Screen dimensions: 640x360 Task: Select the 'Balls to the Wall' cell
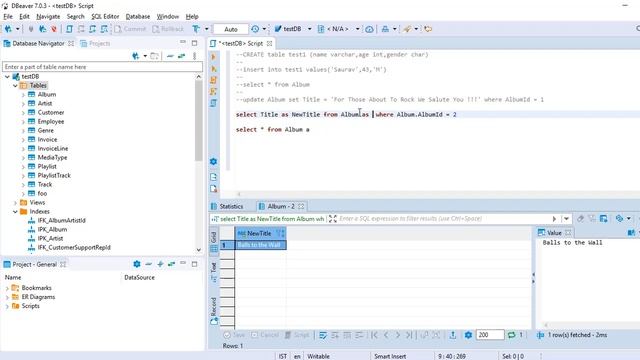coord(260,245)
